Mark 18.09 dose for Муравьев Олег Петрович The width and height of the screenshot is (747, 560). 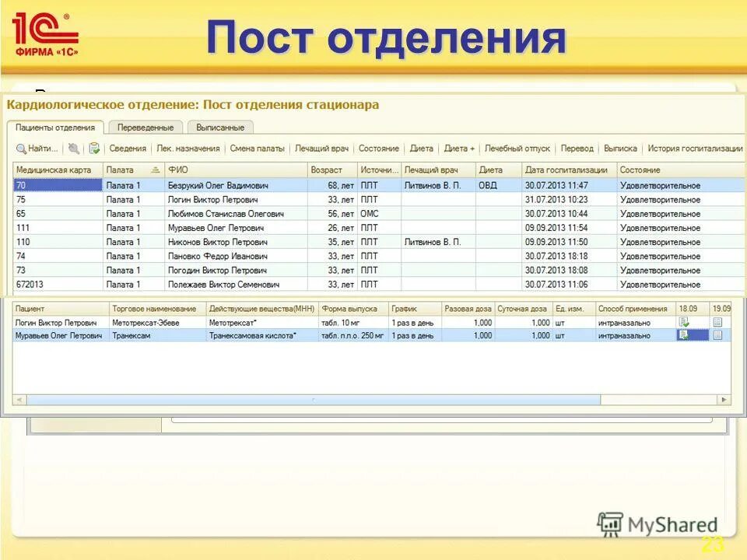[683, 334]
